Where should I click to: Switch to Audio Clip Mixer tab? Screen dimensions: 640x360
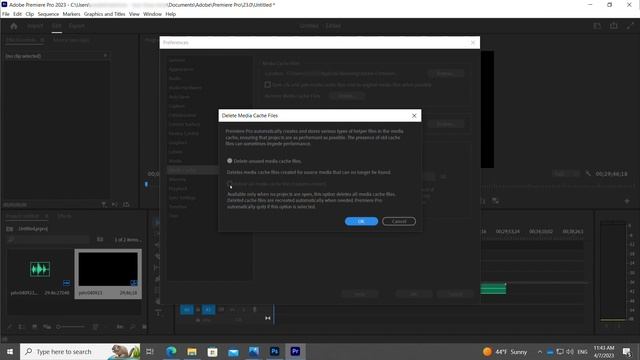pos(71,40)
